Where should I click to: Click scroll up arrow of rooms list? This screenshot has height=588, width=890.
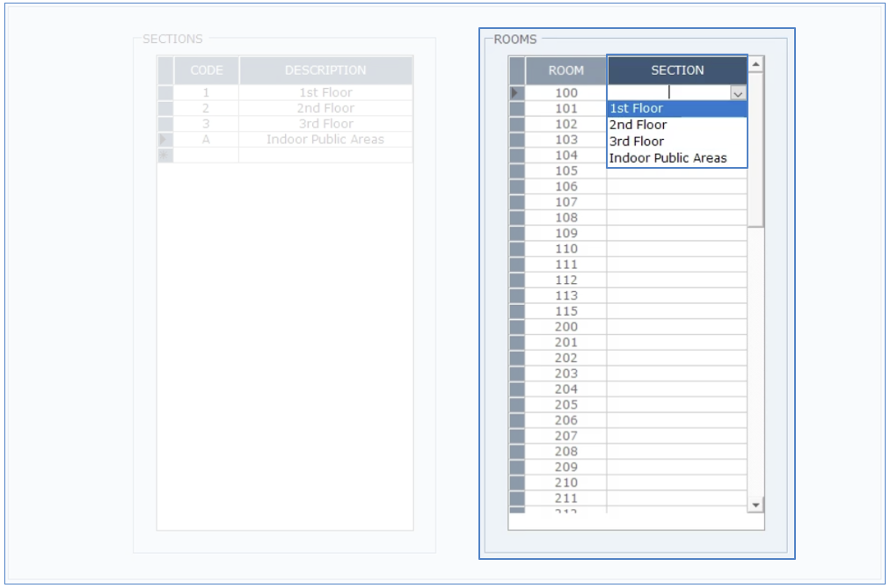755,64
